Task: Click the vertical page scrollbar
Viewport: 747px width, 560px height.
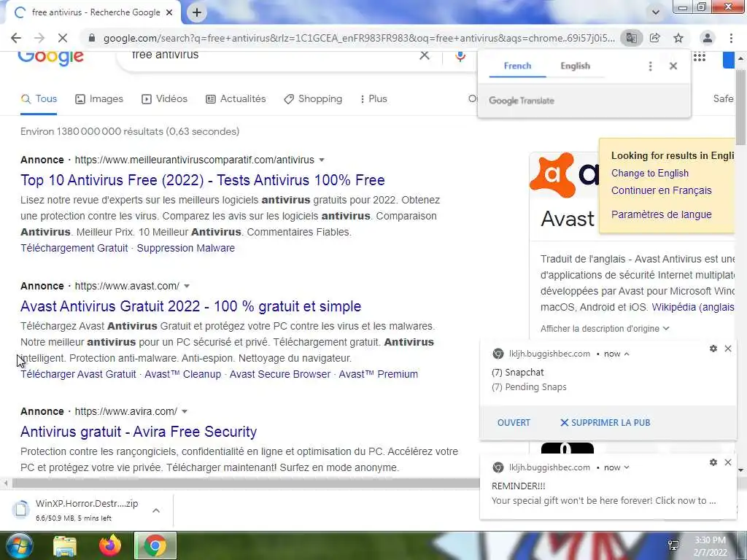Action: pos(740,107)
